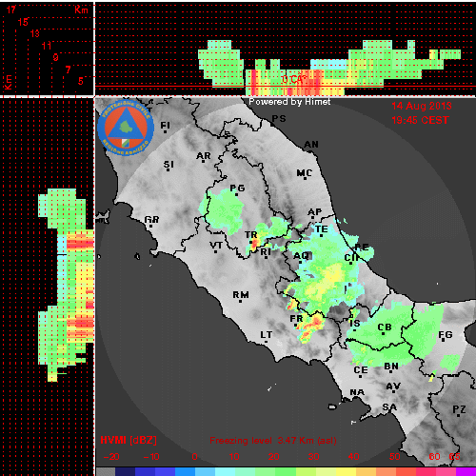Screen dimensions: 476x476
Task: Click the 'Freezing level 3.47 Km (asl)' text
Action: tap(273, 441)
